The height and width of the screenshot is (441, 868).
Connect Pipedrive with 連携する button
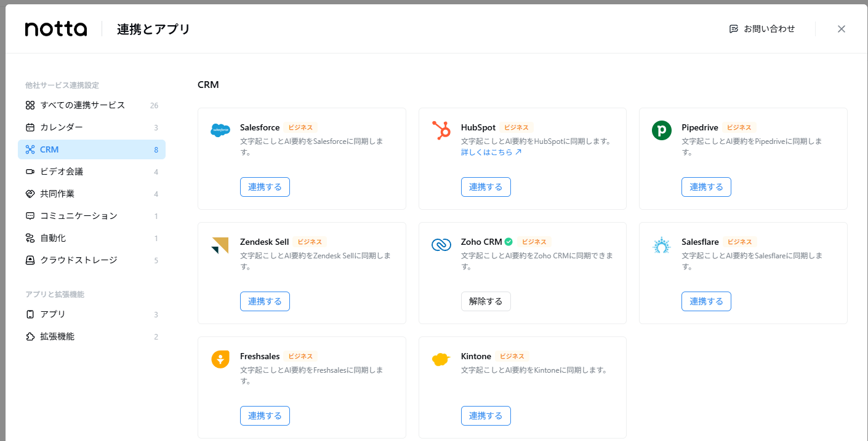[x=706, y=187]
